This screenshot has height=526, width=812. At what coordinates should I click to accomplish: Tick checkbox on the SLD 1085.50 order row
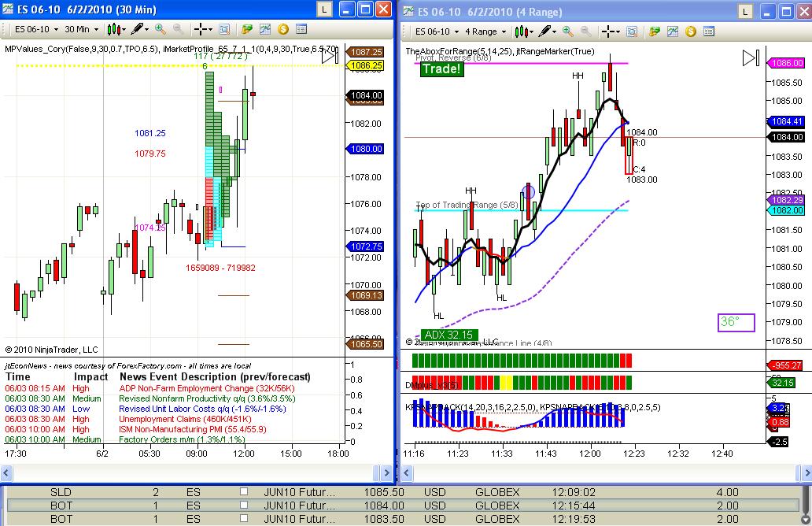243,491
